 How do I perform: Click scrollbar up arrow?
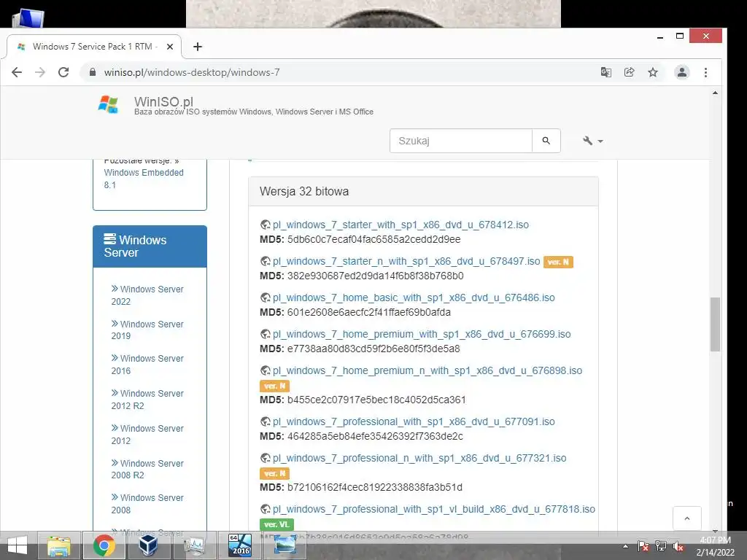pos(715,93)
